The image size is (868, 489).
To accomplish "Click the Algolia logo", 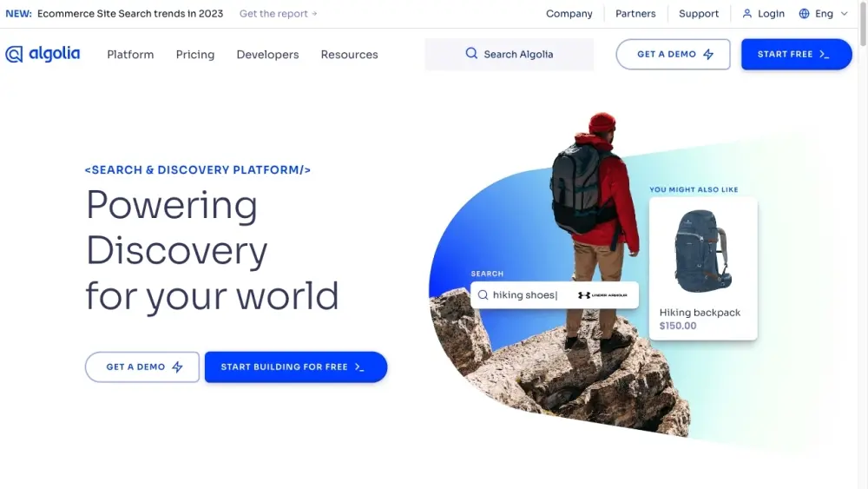I will [43, 54].
